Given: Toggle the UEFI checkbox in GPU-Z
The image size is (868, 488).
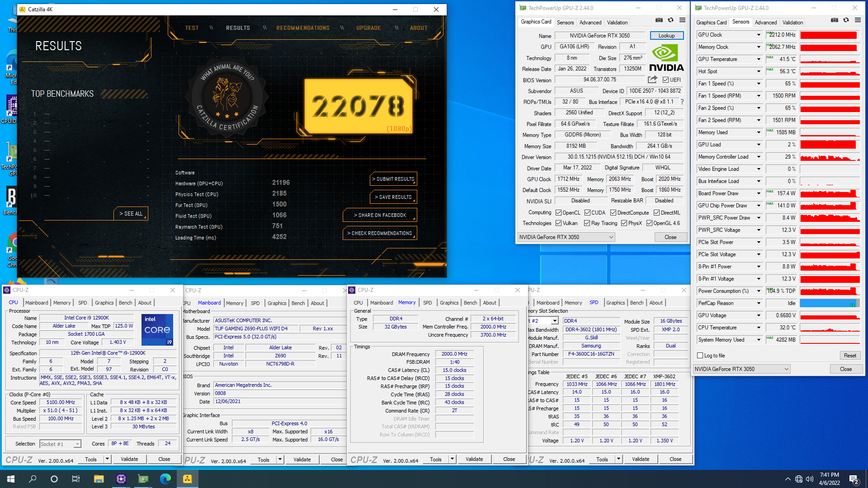Looking at the screenshot, I should (665, 80).
